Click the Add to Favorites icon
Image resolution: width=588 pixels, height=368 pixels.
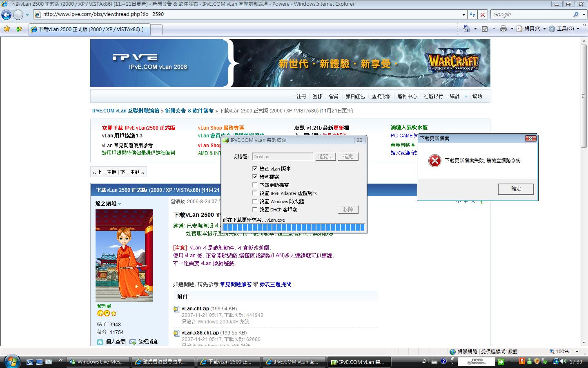point(19,29)
